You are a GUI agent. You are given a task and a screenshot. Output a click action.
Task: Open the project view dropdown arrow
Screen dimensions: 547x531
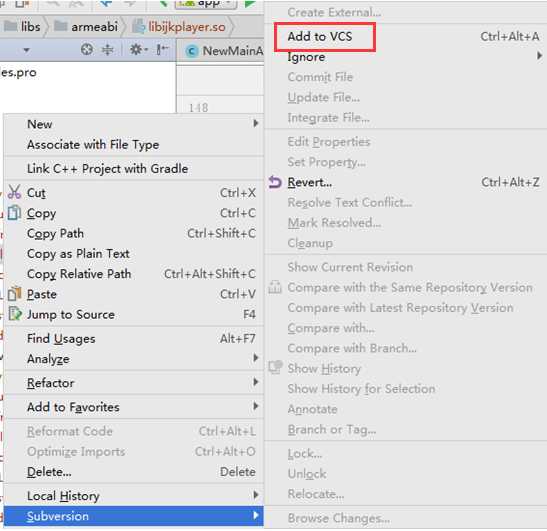[26, 51]
